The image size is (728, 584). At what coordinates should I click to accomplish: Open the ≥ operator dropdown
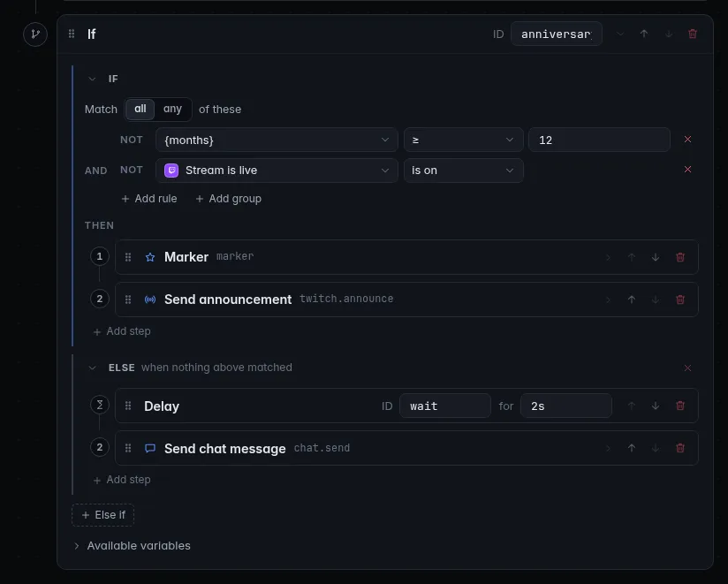tap(463, 140)
